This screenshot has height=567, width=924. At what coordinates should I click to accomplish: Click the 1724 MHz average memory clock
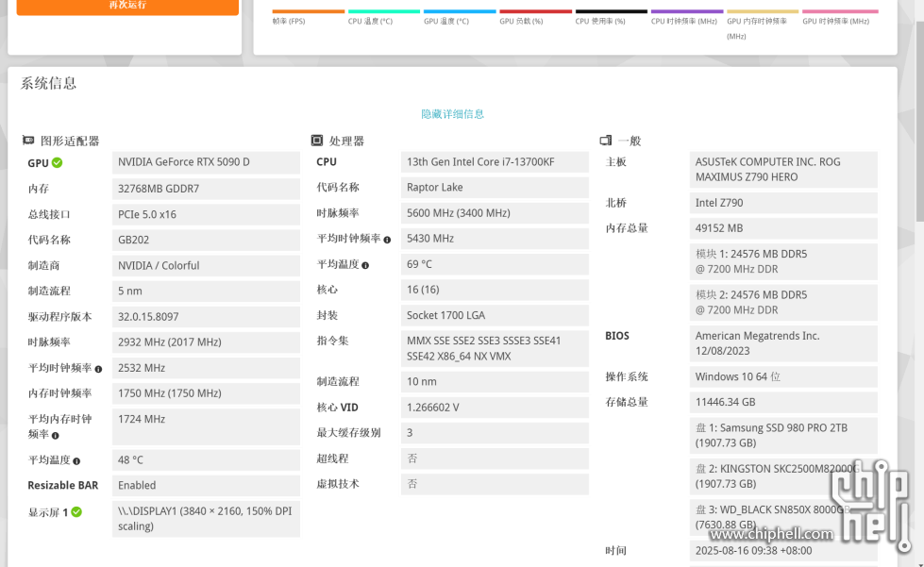[x=207, y=426]
